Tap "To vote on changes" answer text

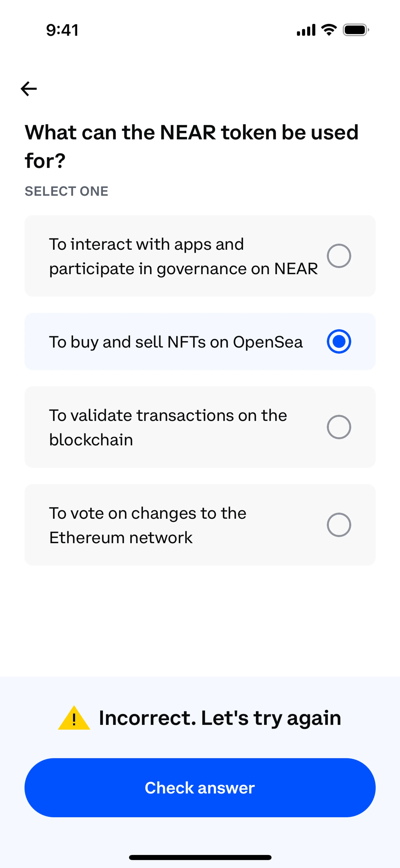(147, 525)
